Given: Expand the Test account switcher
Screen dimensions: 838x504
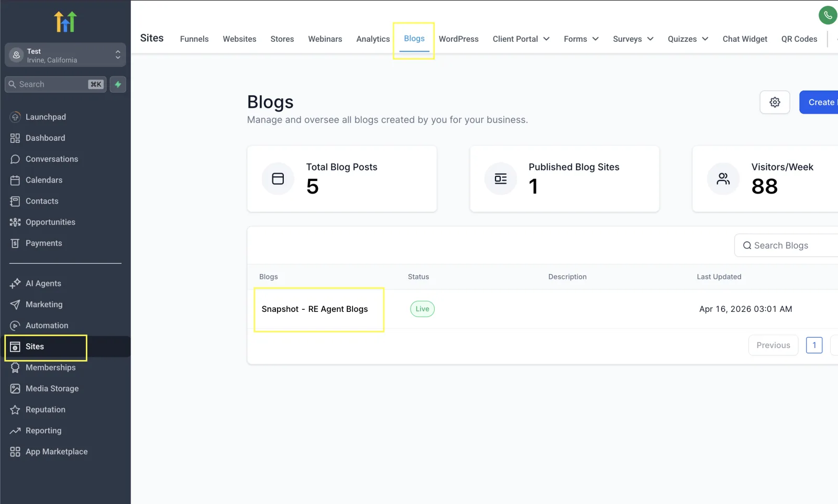Looking at the screenshot, I should click(x=65, y=55).
